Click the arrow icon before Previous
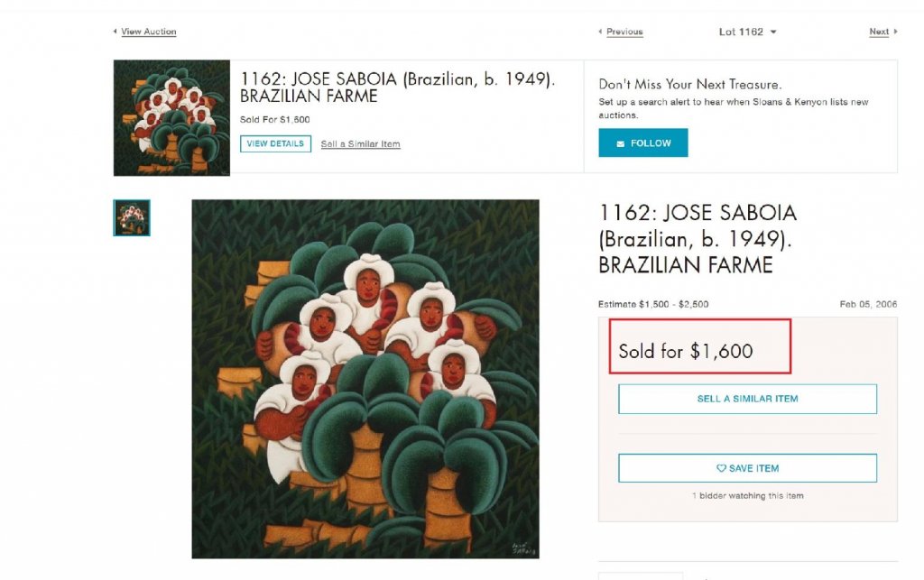924x580 pixels. (600, 32)
